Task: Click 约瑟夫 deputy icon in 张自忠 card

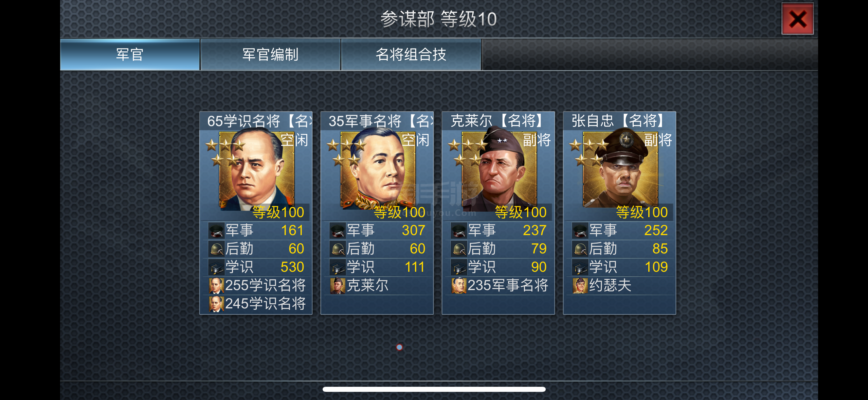Action: (x=580, y=286)
